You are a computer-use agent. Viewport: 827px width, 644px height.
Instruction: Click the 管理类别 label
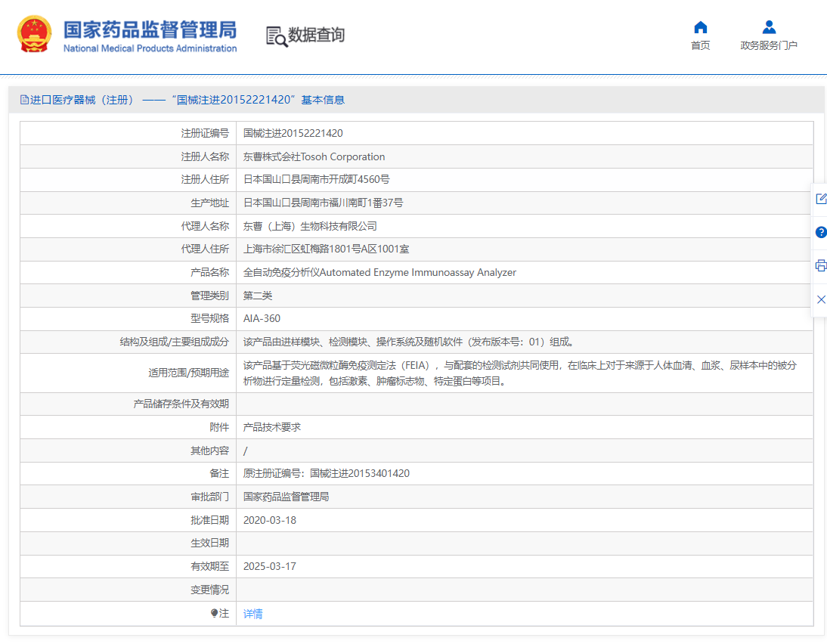coord(210,296)
